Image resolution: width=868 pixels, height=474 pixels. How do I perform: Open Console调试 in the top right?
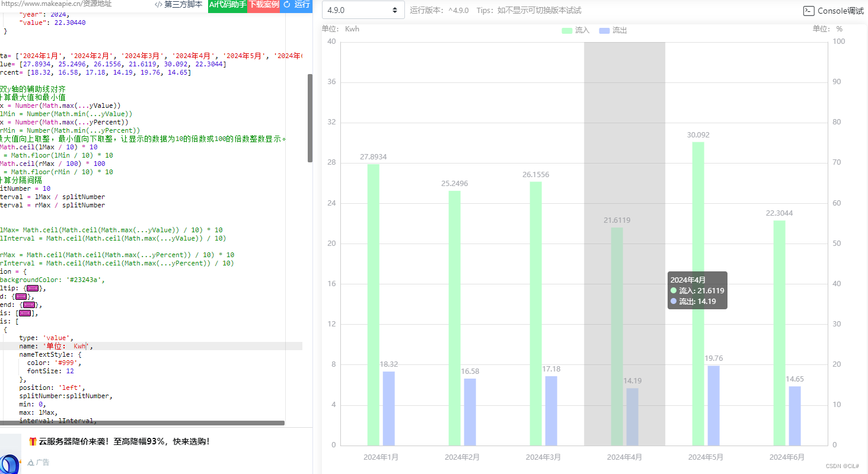(x=833, y=11)
